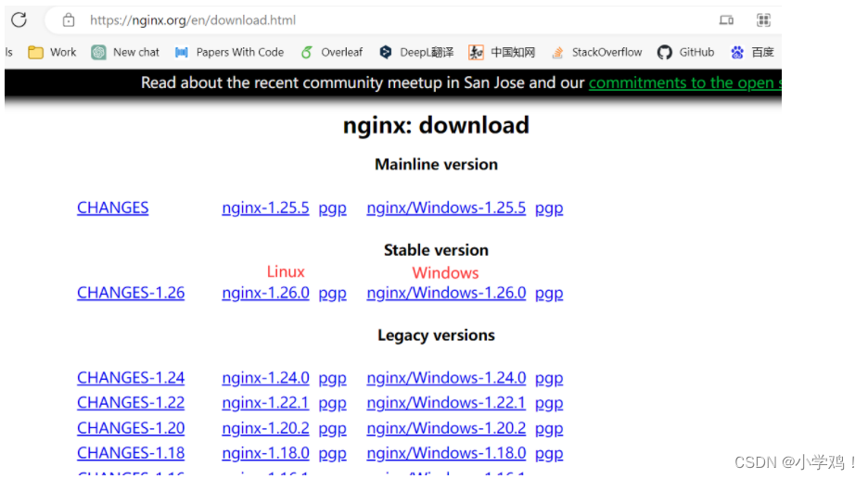The height and width of the screenshot is (479, 868).
Task: Open the Papers With Code bookmark
Action: [x=239, y=53]
